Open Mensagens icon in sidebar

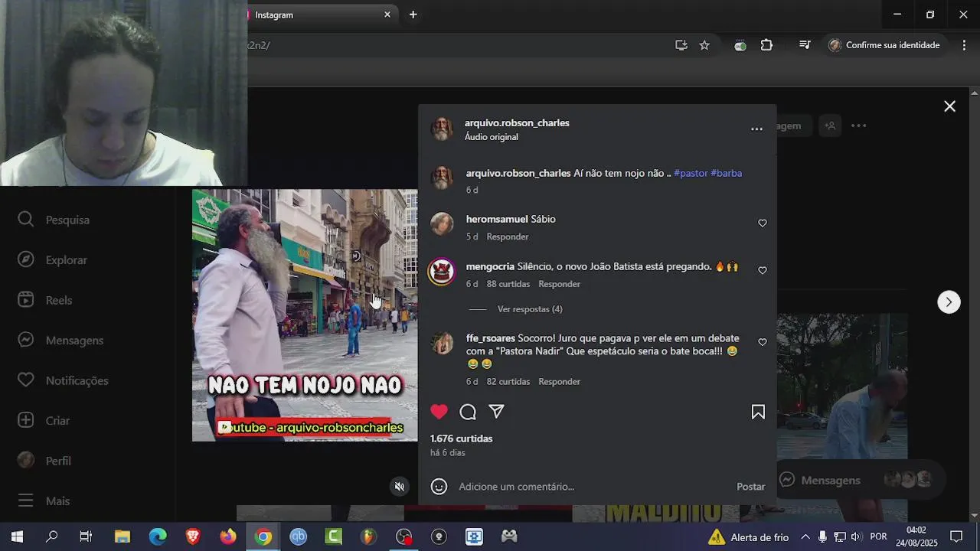(26, 340)
